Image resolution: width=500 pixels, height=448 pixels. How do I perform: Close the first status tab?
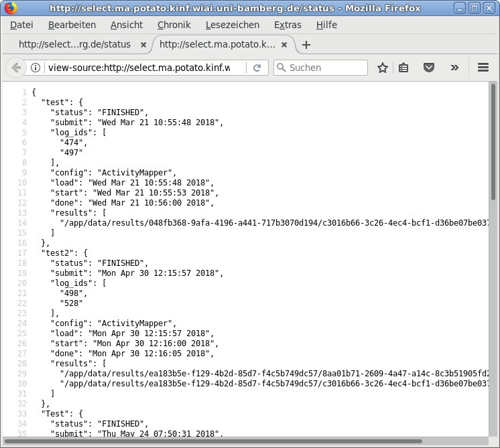coord(143,45)
